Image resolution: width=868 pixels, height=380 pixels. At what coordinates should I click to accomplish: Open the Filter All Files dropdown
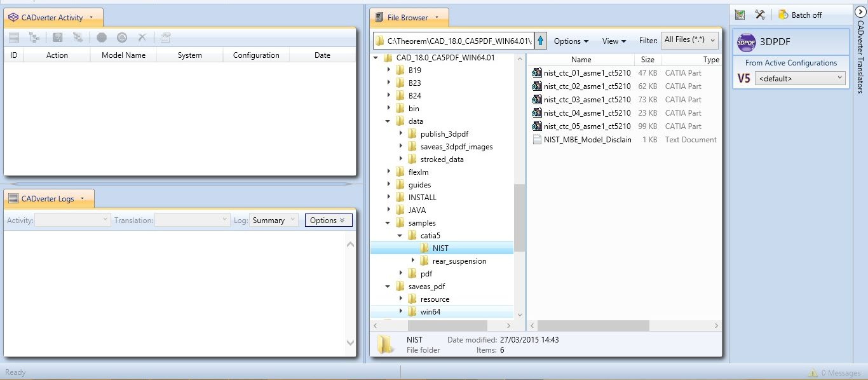689,40
